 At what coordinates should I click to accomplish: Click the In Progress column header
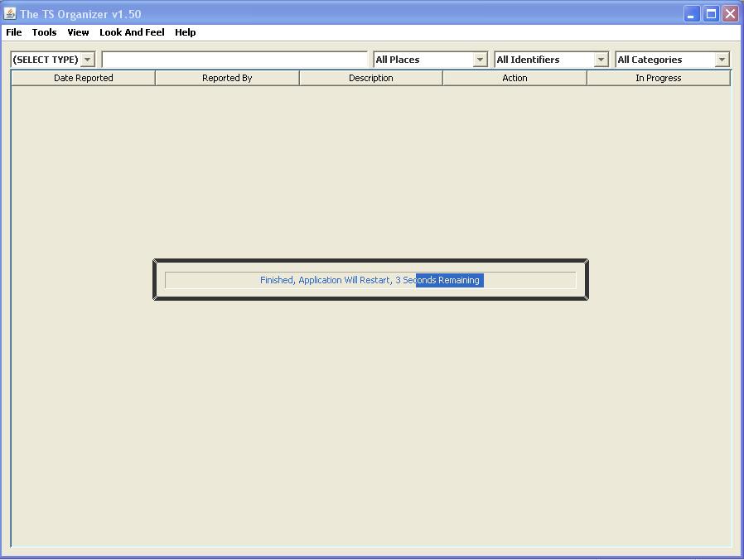[x=659, y=78]
